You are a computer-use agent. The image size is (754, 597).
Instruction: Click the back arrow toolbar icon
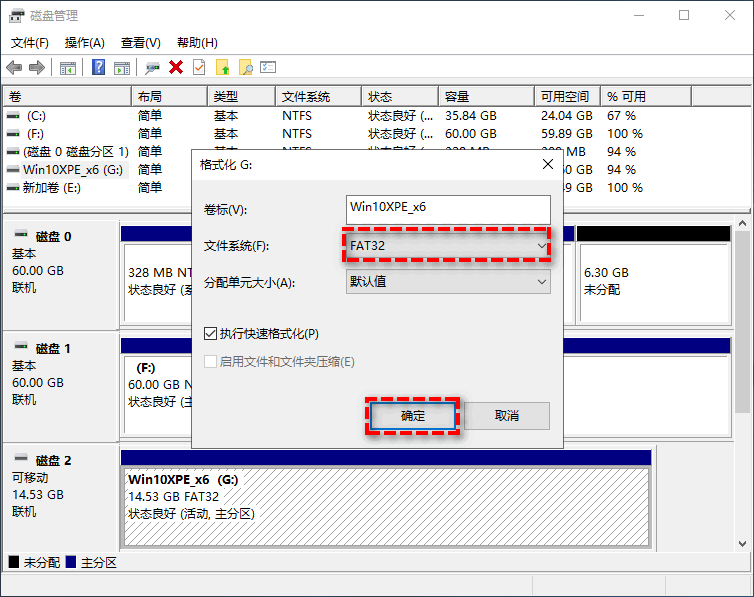[x=14, y=67]
